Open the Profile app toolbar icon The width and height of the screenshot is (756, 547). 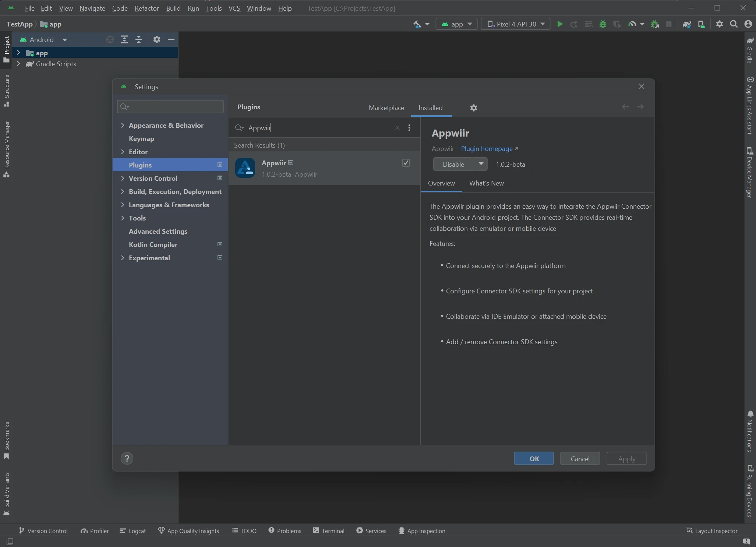point(632,24)
